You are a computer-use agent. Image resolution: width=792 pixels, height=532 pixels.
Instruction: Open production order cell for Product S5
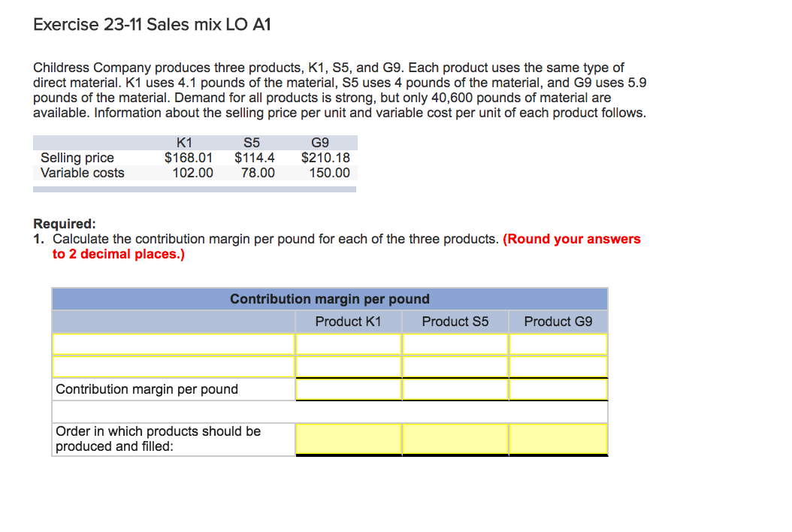click(455, 439)
